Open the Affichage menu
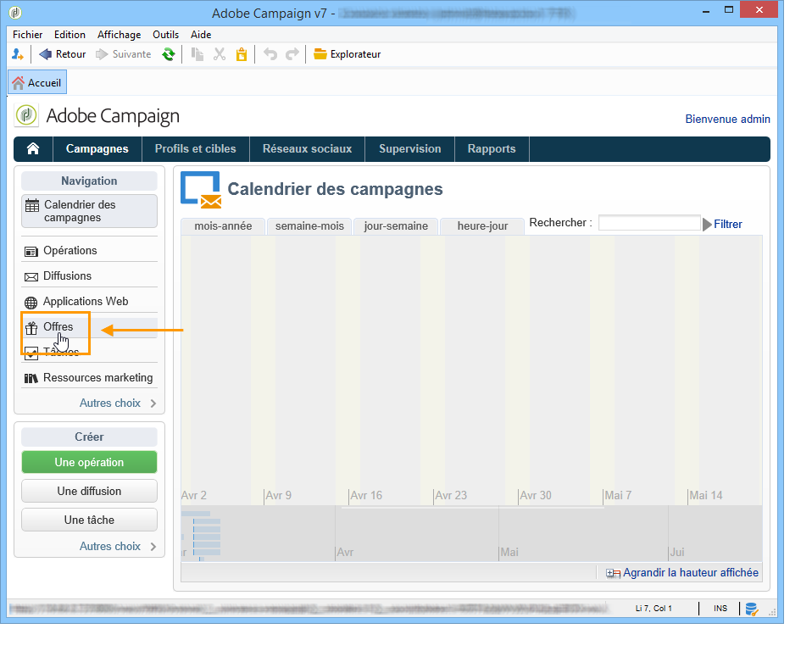Viewport: 812px width, 651px height. (120, 35)
